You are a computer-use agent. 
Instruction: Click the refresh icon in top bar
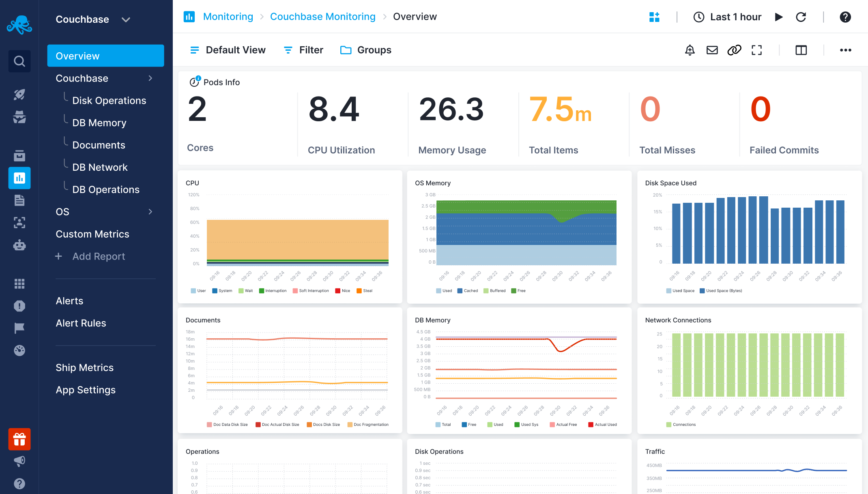(x=801, y=17)
